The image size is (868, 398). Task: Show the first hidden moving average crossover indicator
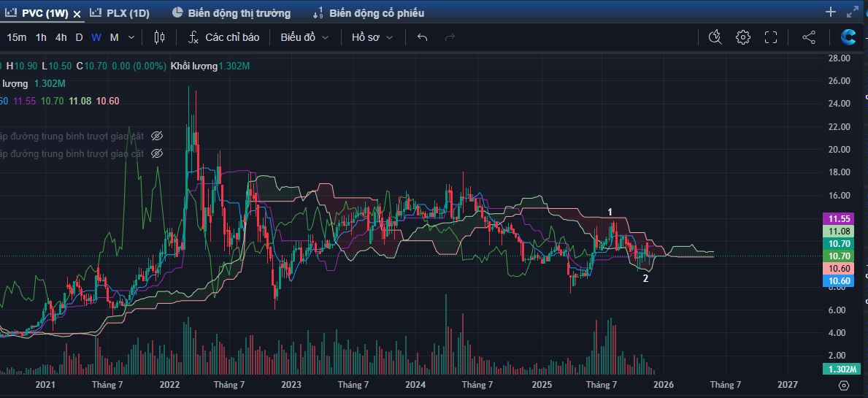click(x=156, y=136)
